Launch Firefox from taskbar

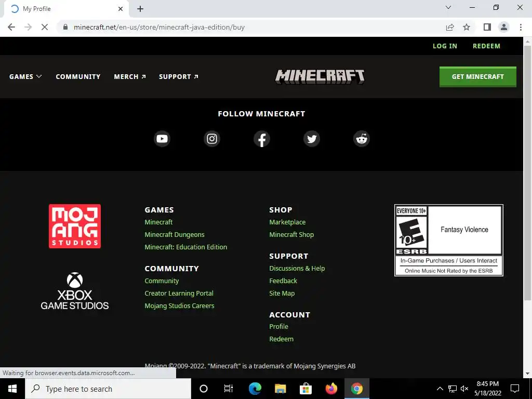point(331,389)
